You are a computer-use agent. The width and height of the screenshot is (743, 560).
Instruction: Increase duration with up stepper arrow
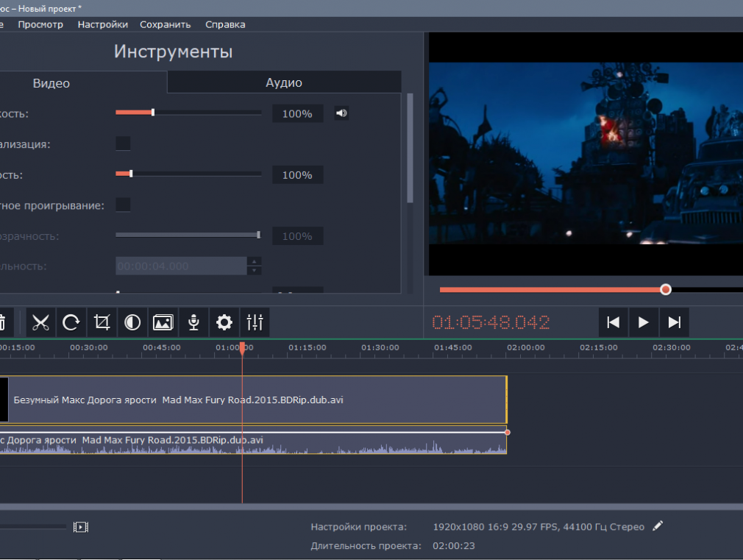click(255, 262)
